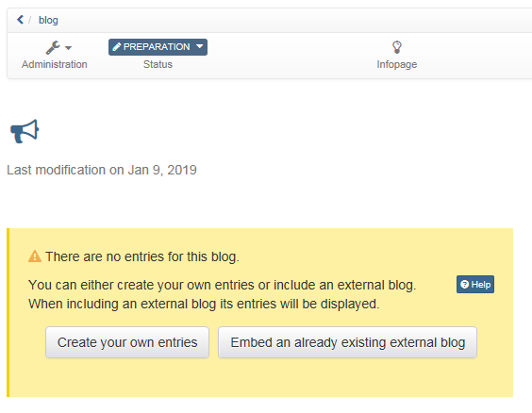This screenshot has height=413, width=532.
Task: Select the Administration label
Action: tap(55, 64)
